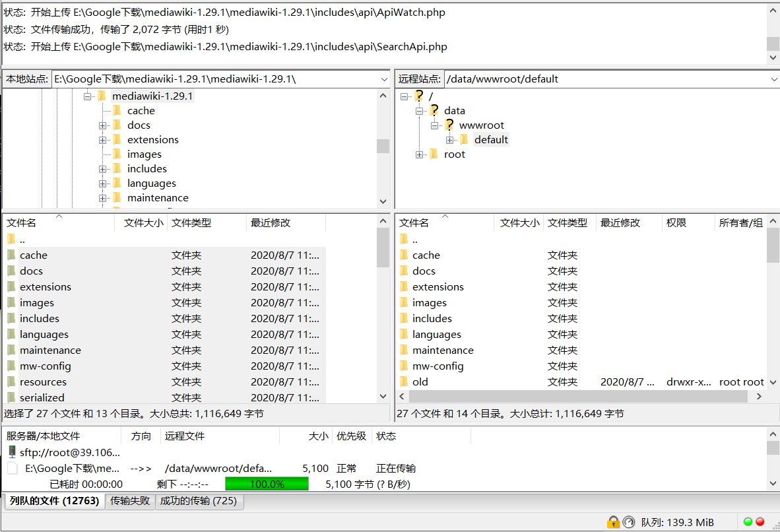Screen dimensions: 780x532
Task: Expand the extensions node in local tree
Action: [102, 140]
